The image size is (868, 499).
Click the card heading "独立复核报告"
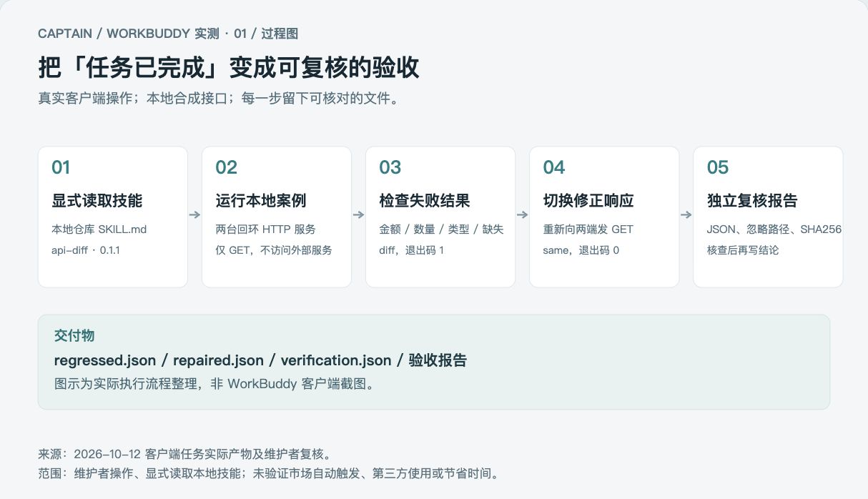pos(751,201)
